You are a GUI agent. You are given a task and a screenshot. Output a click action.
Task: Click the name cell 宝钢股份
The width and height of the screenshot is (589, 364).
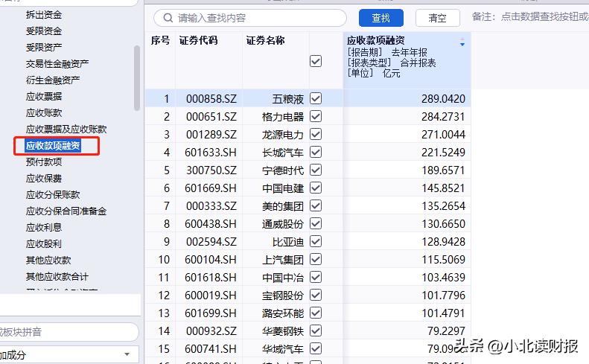point(282,296)
